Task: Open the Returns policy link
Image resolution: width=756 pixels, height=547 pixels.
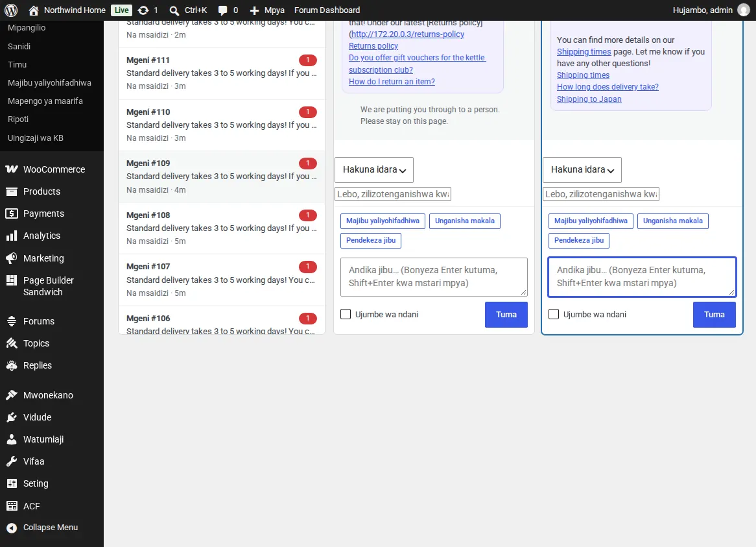Action: (x=373, y=46)
